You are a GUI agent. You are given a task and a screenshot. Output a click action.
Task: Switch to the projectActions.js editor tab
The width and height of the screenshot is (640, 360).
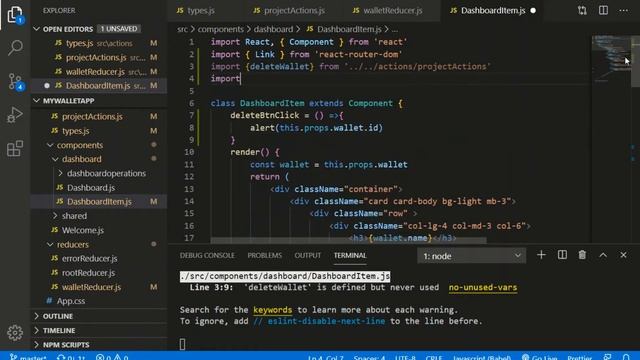[289, 11]
